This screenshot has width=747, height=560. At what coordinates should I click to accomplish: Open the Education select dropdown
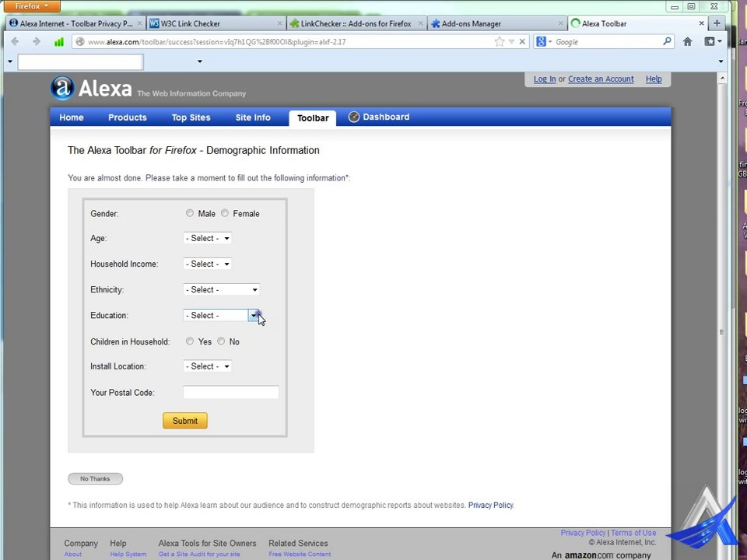pos(222,315)
